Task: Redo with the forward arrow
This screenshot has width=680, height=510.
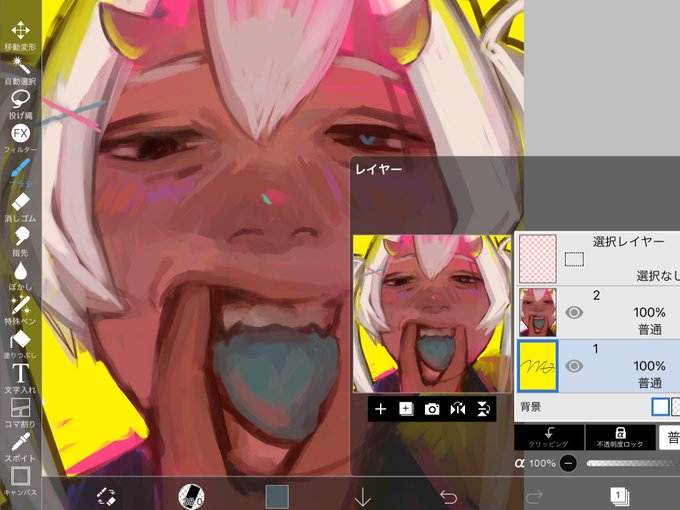Action: pyautogui.click(x=534, y=497)
